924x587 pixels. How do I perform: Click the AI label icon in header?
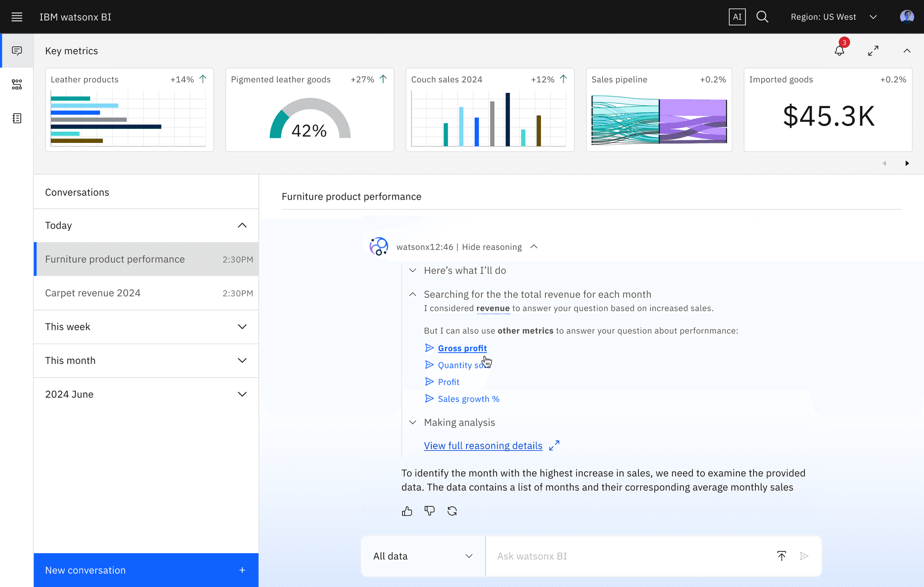point(737,17)
